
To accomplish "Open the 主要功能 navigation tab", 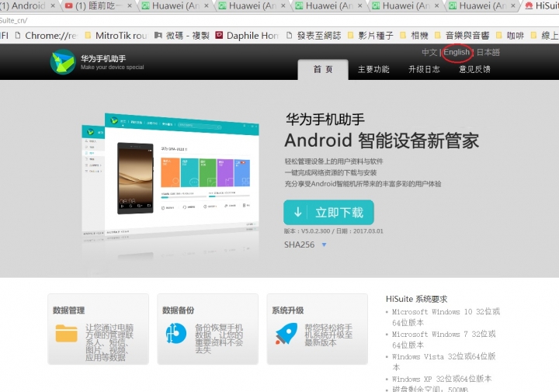I will (x=373, y=70).
